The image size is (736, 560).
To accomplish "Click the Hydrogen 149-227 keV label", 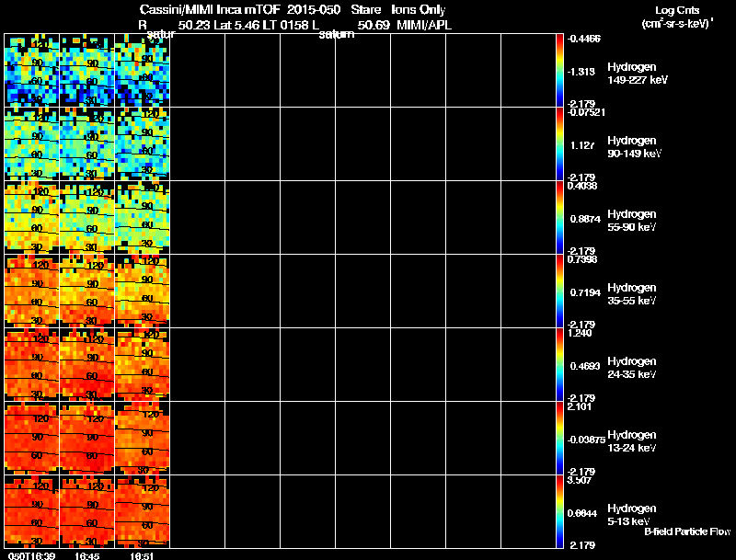I will pyautogui.click(x=638, y=74).
